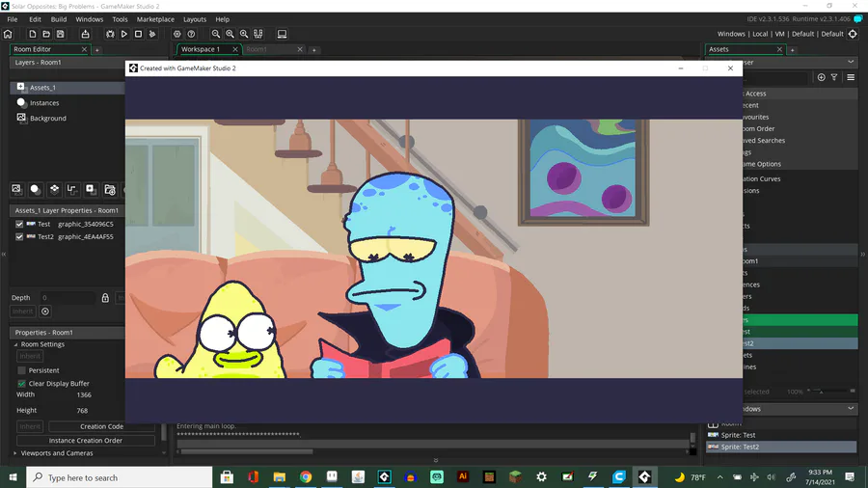Start the debugger with bug icon
This screenshot has width=868, height=488.
(x=110, y=34)
